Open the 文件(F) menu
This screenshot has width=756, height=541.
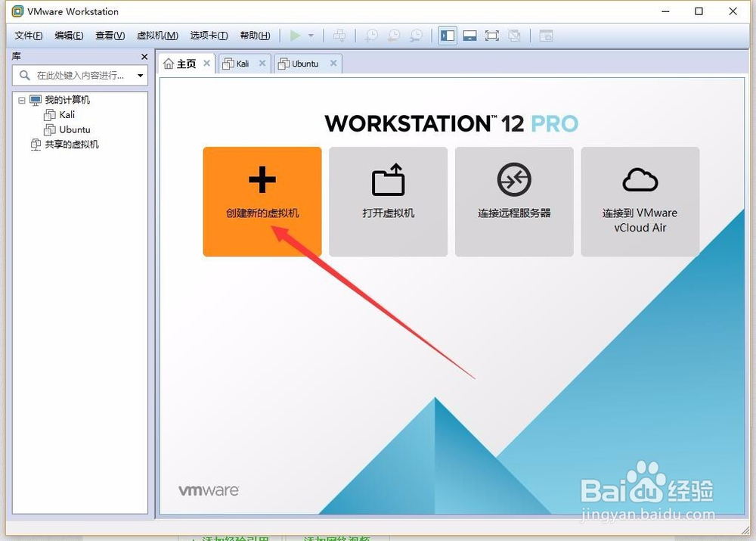click(29, 36)
